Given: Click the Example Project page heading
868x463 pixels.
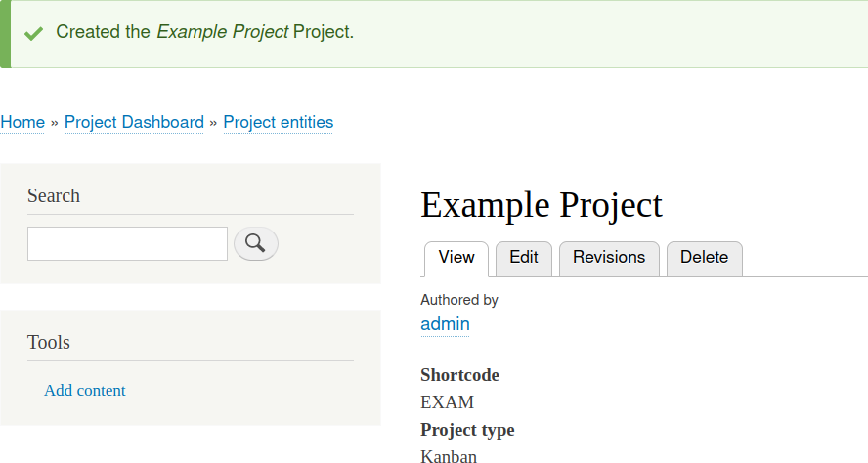Looking at the screenshot, I should (542, 205).
